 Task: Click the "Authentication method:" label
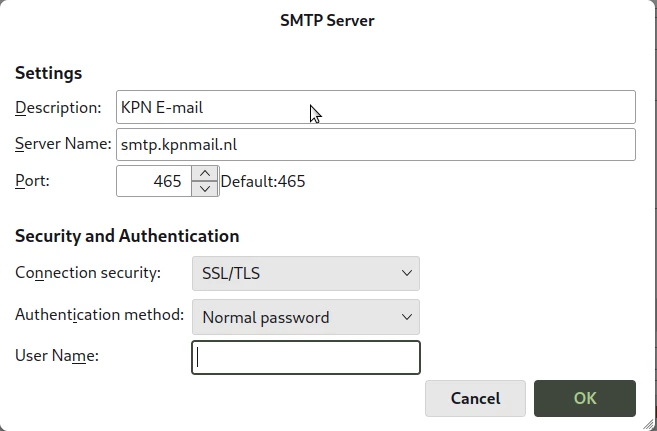tap(99, 315)
